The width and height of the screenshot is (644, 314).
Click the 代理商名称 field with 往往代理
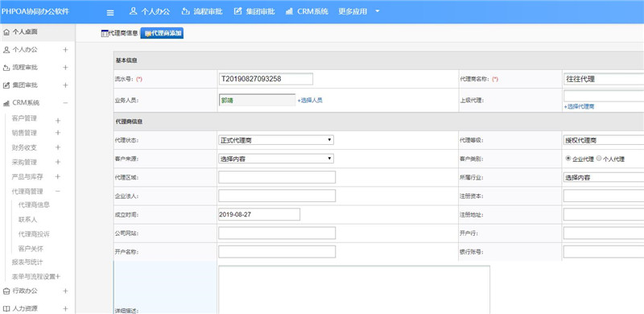coord(604,79)
